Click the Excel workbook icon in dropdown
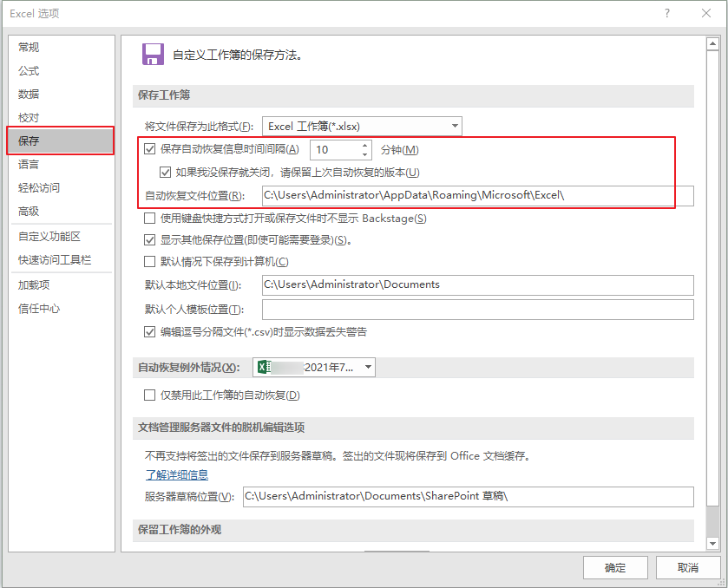This screenshot has height=588, width=728. 264,367
